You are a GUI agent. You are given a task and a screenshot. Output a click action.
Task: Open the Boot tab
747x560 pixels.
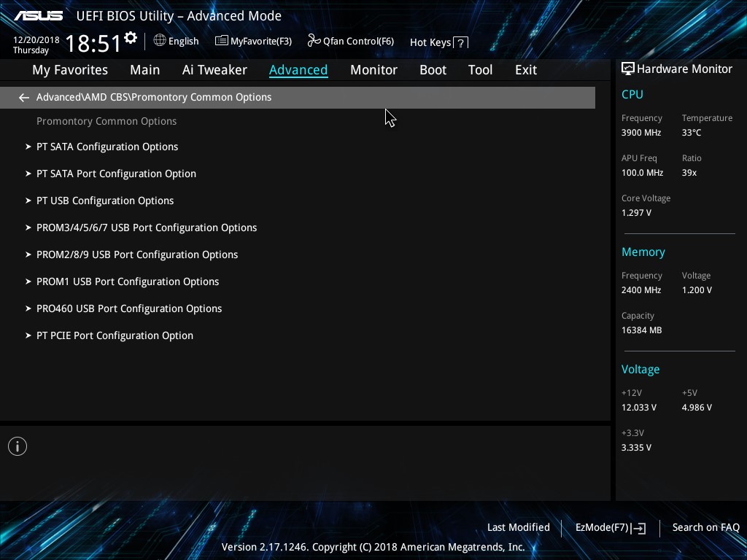[x=433, y=70]
